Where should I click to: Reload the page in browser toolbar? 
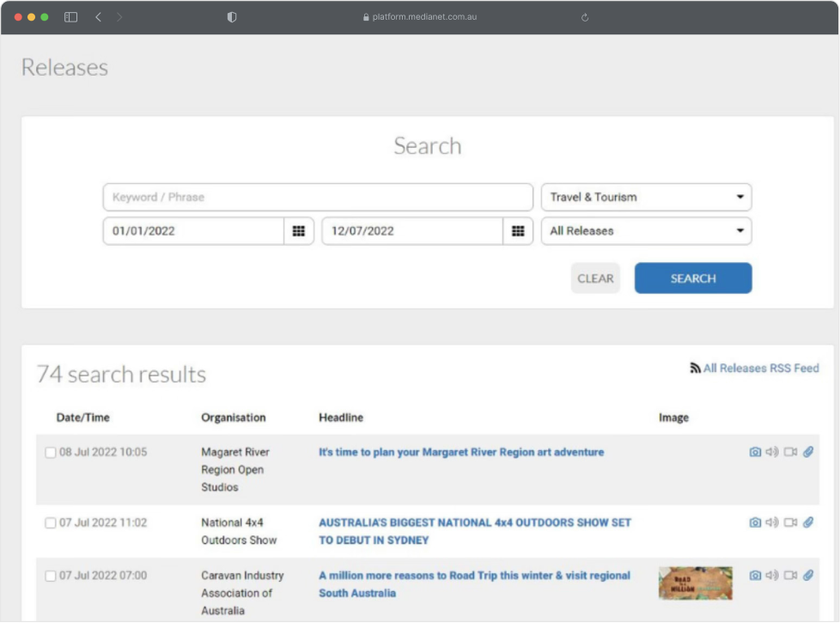click(x=585, y=17)
